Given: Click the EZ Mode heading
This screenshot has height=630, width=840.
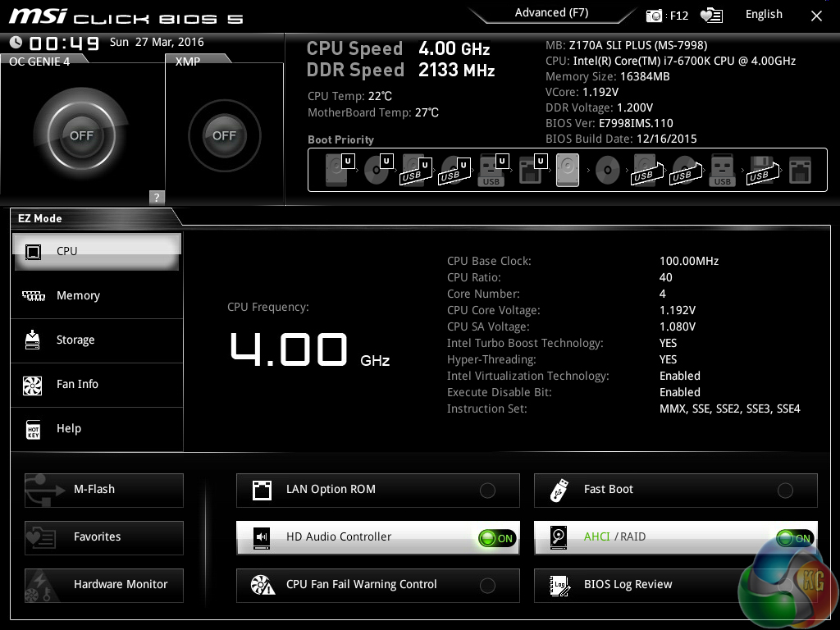Looking at the screenshot, I should tap(39, 218).
